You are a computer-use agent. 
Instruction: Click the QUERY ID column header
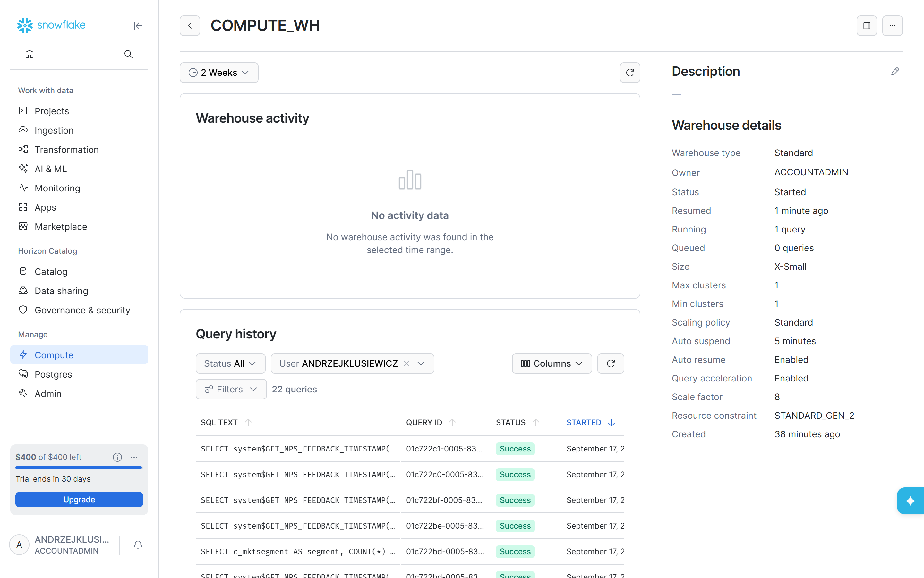pos(424,422)
